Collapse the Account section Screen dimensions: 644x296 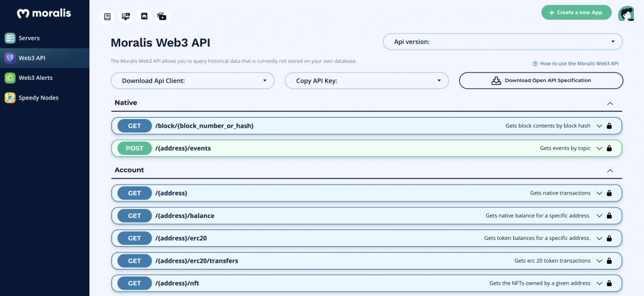[610, 171]
